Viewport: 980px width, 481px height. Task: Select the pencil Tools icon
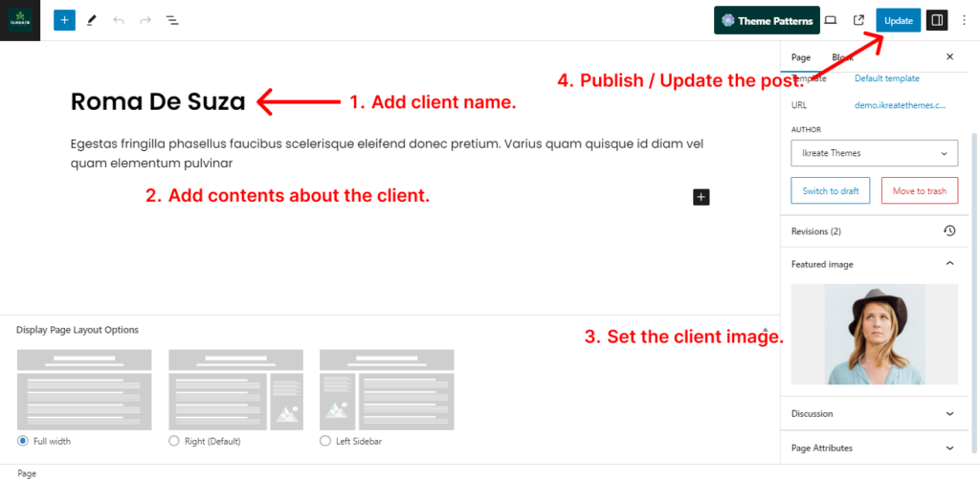click(x=92, y=20)
